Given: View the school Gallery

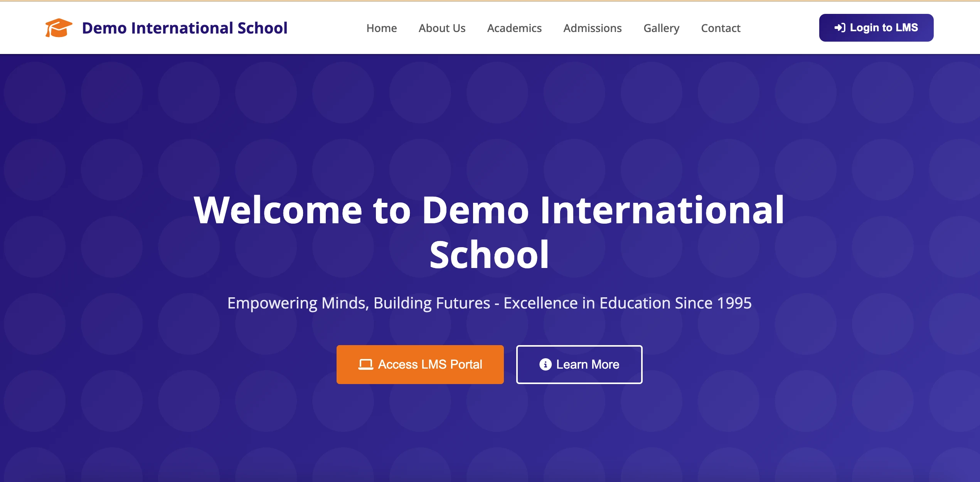Looking at the screenshot, I should coord(661,28).
